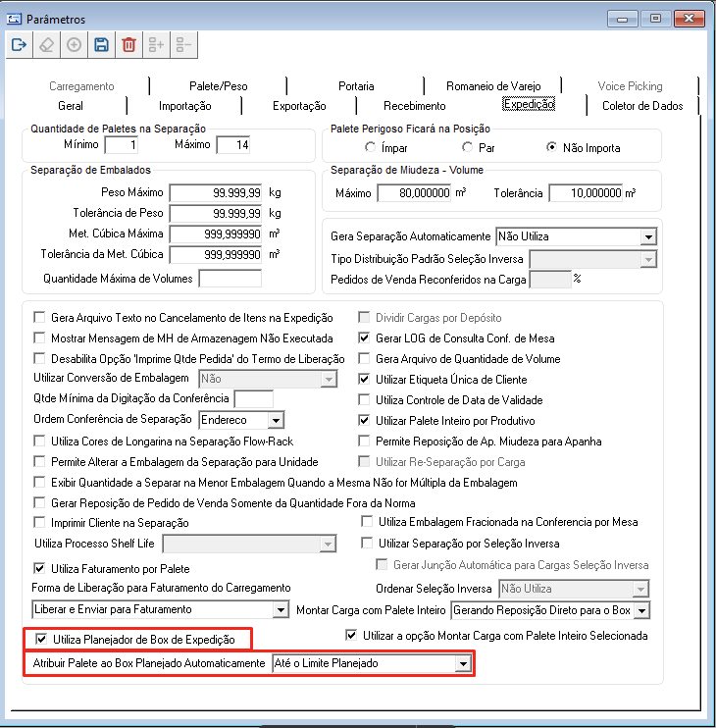Switch to the Palete/Peso tab
Screen dimensions: 716x728
[x=219, y=86]
